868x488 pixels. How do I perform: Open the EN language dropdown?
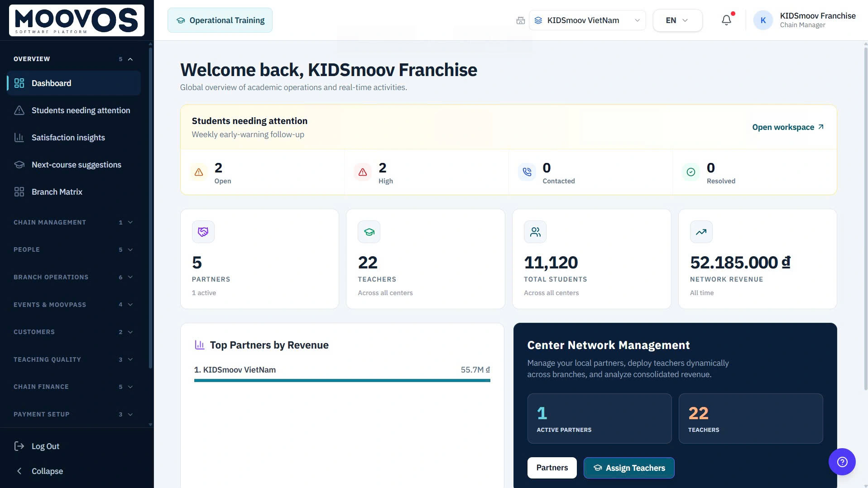click(677, 20)
